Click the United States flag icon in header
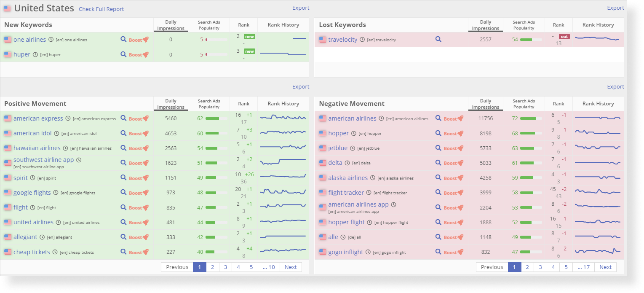Screen dimensions: 644x293 7,8
